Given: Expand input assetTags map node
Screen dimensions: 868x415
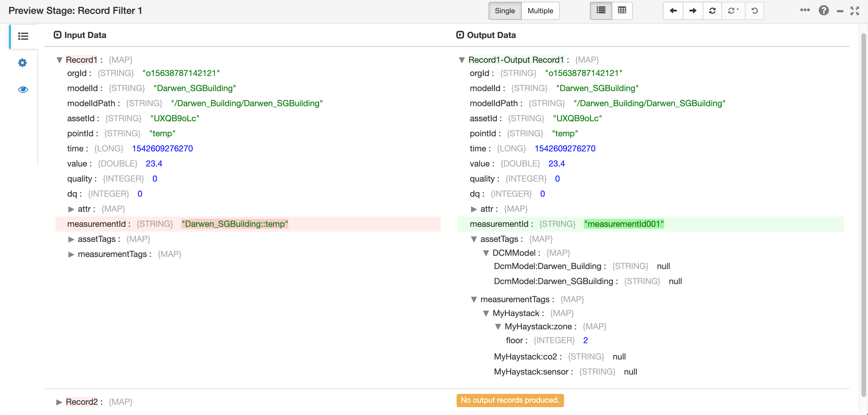Looking at the screenshot, I should 71,239.
